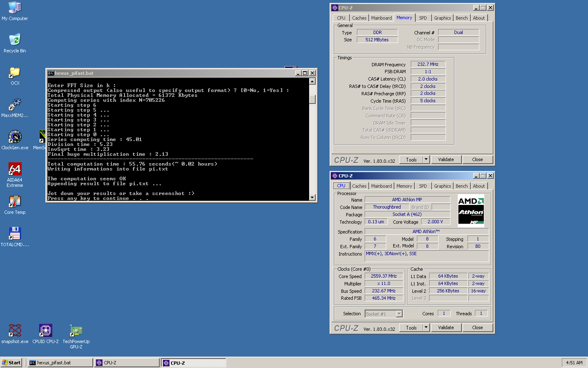Click Validate button in upper CPU-Z window
The image size is (588, 368).
pyautogui.click(x=446, y=159)
